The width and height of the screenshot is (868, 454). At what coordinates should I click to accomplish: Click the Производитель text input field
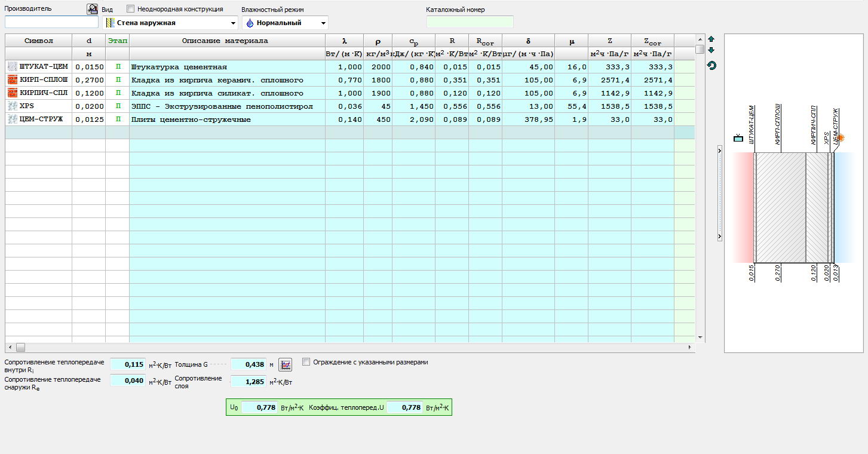51,22
